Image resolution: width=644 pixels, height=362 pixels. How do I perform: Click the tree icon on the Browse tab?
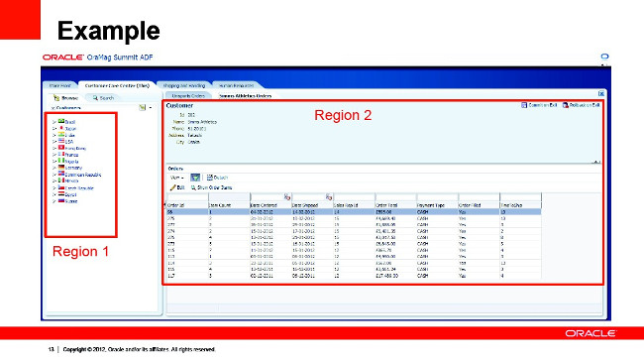pyautogui.click(x=56, y=98)
